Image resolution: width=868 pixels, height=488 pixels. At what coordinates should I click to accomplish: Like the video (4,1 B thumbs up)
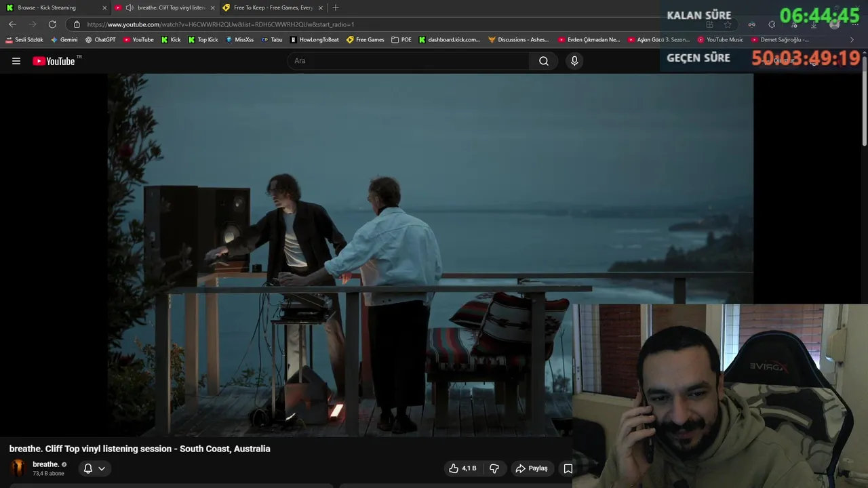(x=462, y=468)
